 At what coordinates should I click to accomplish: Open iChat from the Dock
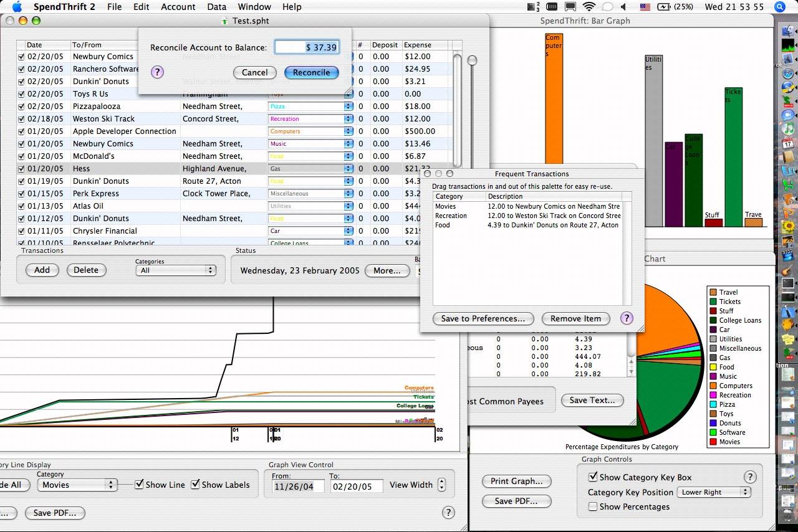pos(788,116)
